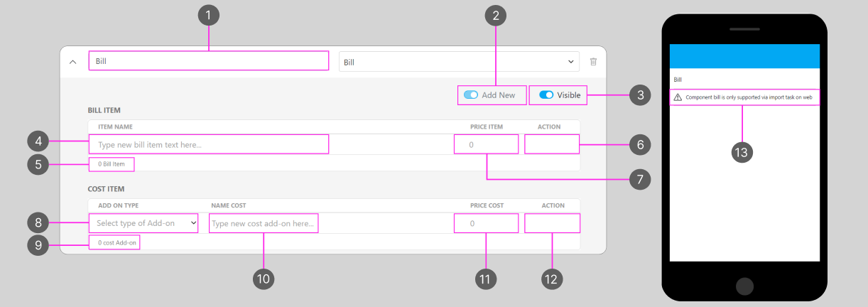The image size is (868, 307).
Task: Click the new bill item text field
Action: (209, 145)
